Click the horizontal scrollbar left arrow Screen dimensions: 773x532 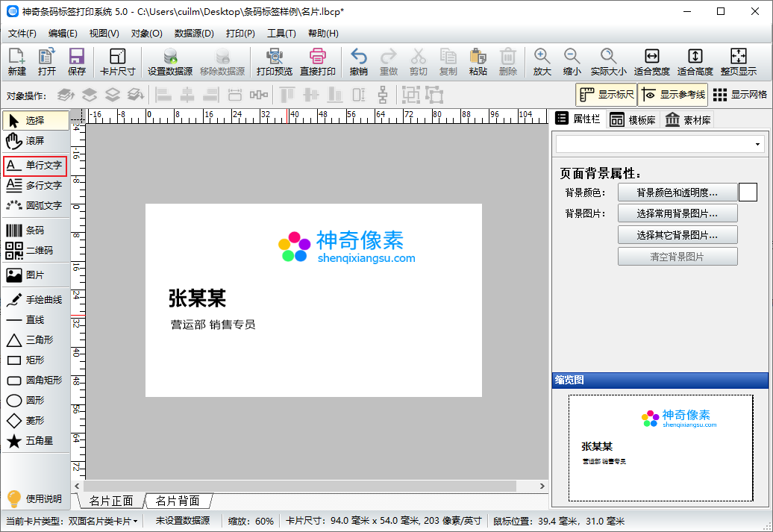(77, 486)
